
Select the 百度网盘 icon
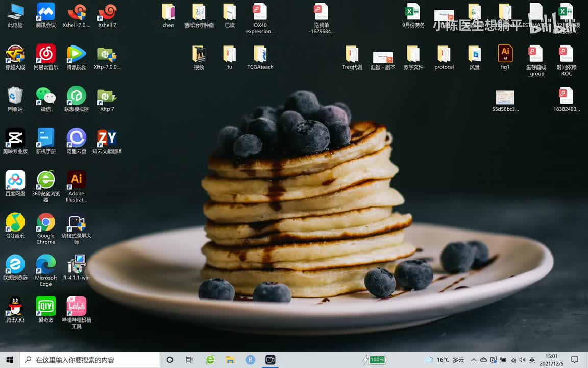pyautogui.click(x=15, y=183)
